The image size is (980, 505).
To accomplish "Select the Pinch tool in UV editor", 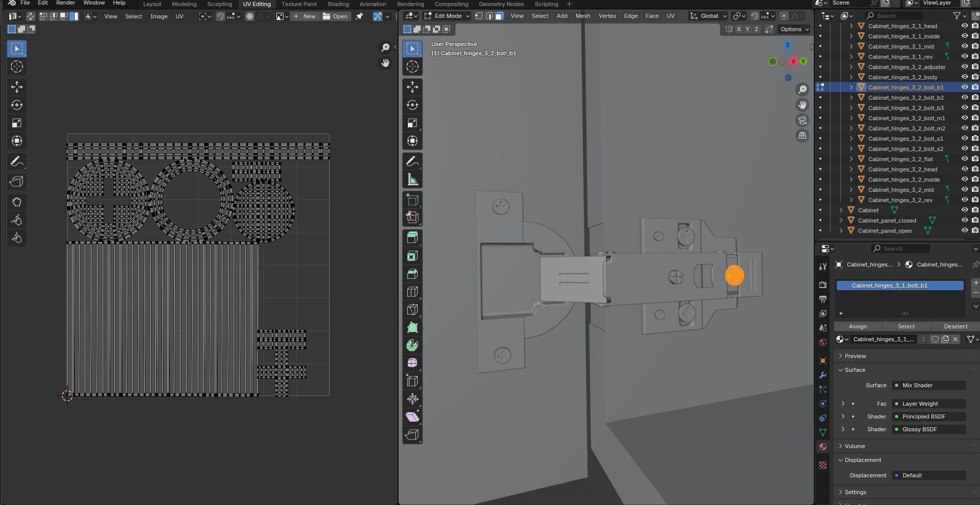I will (x=17, y=238).
